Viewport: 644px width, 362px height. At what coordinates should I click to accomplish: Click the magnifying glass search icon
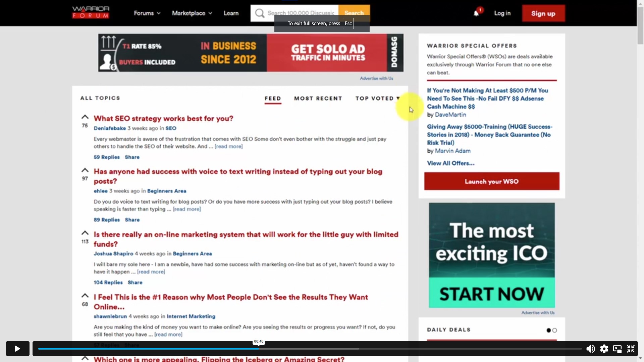[260, 13]
